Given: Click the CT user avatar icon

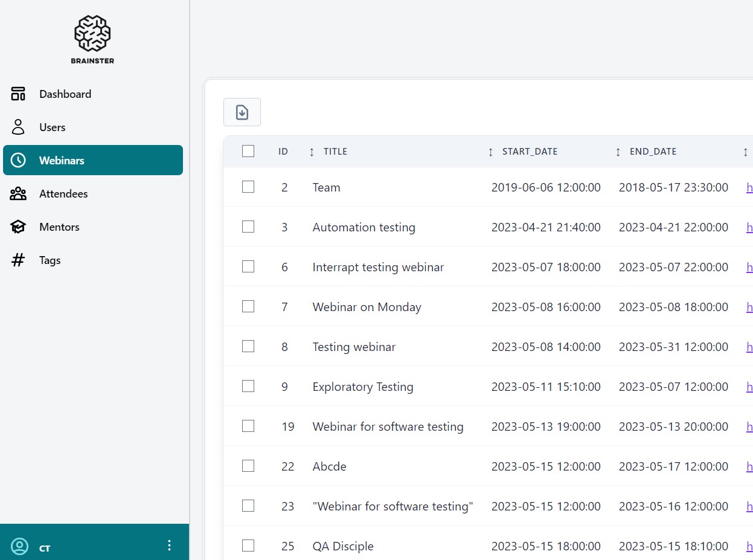Looking at the screenshot, I should tap(19, 547).
